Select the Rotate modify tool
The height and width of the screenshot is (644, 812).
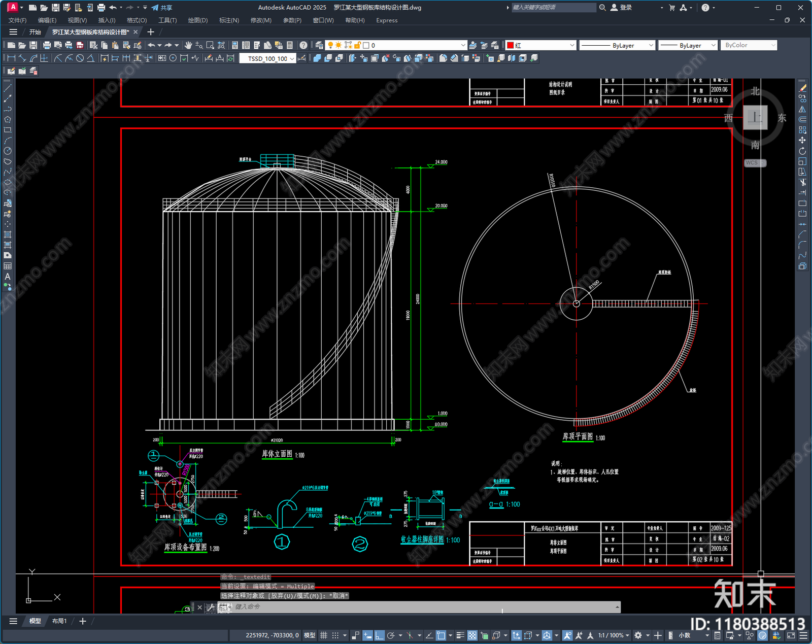pyautogui.click(x=802, y=151)
